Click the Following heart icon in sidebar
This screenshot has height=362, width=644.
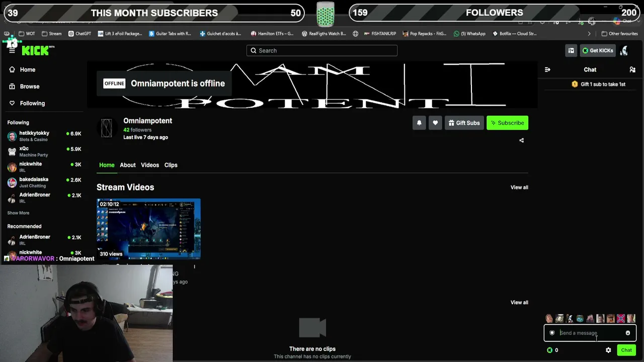coord(12,103)
